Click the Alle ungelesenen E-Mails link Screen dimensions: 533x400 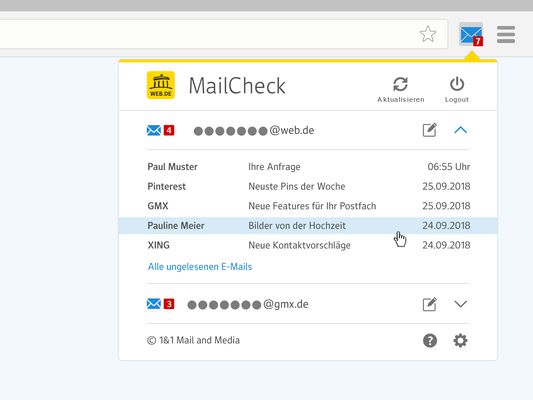coord(200,267)
